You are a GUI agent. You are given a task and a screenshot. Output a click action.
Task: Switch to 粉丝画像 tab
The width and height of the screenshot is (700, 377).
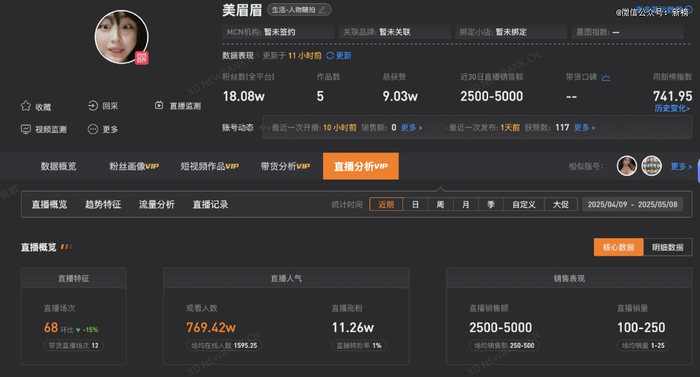[134, 166]
